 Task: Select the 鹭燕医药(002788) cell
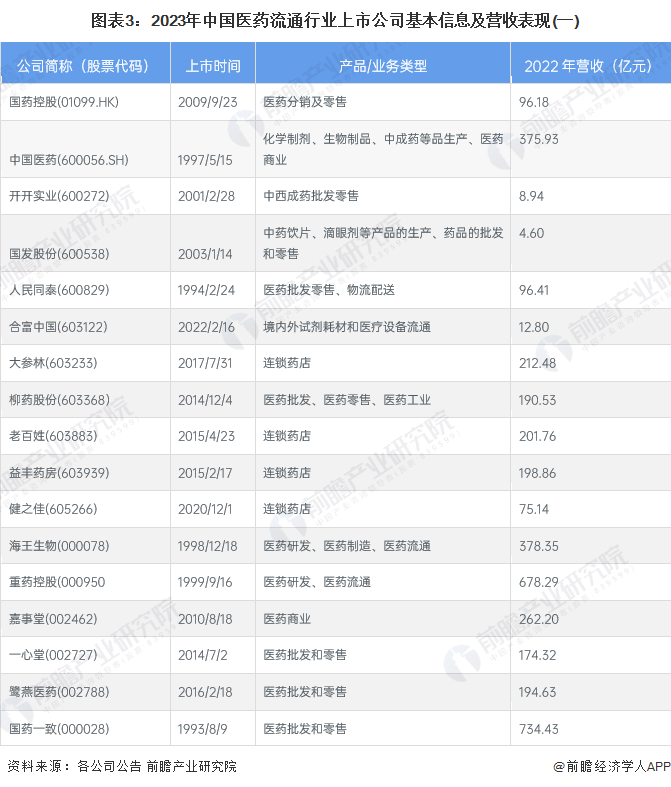point(85,692)
